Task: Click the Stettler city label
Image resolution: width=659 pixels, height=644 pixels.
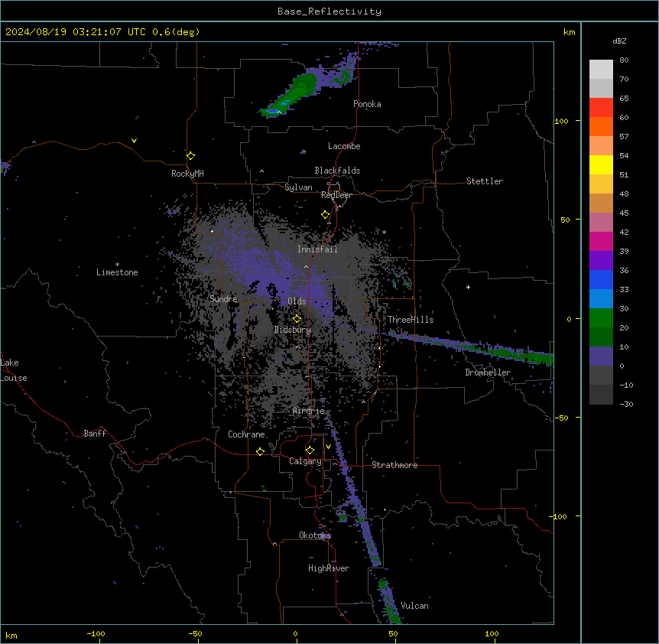Action: point(485,181)
